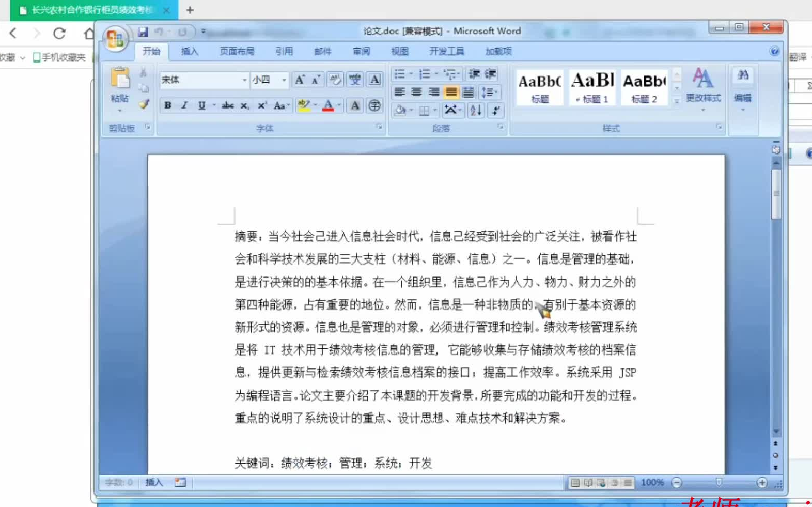Toggle Superscript formatting

coord(262,105)
